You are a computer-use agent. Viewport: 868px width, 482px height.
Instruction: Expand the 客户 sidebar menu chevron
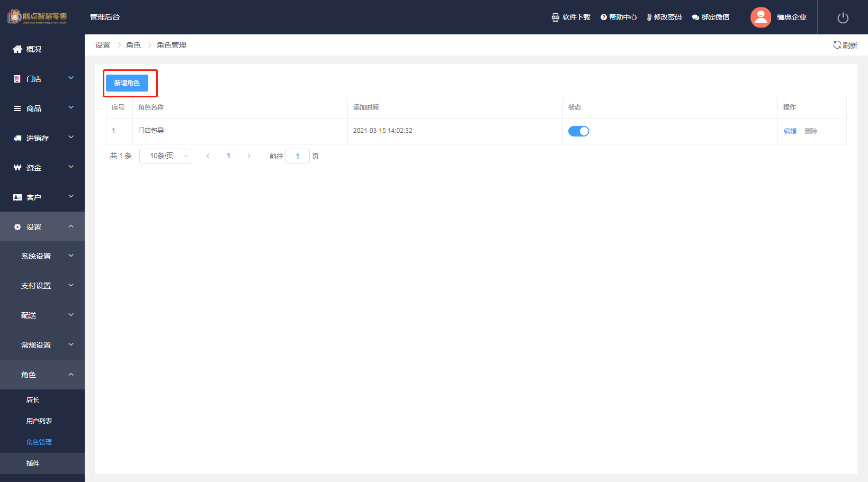(x=71, y=197)
